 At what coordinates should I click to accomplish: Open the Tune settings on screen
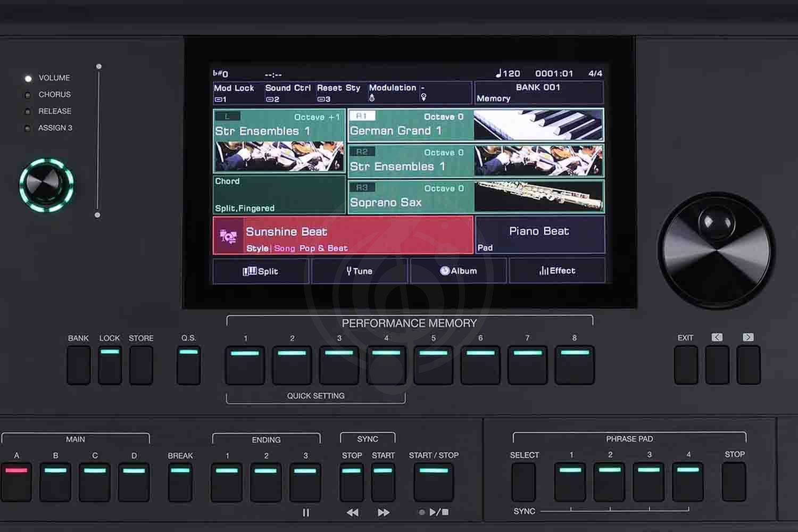360,271
